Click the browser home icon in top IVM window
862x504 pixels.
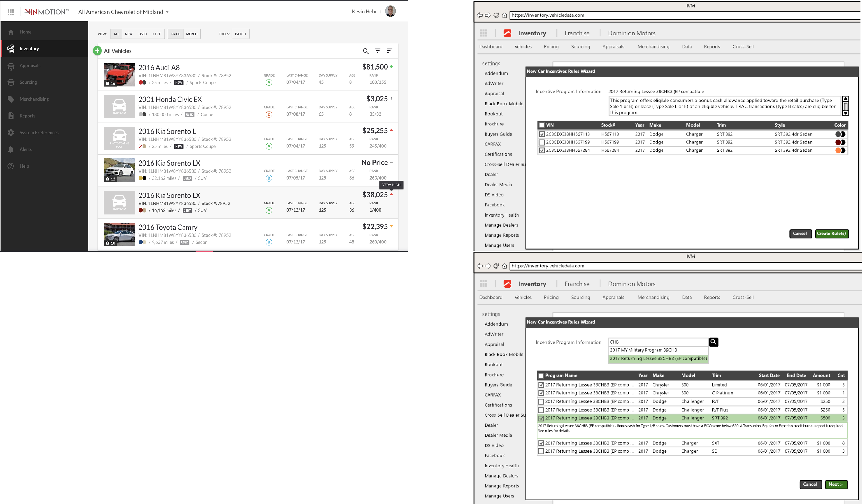(x=505, y=15)
